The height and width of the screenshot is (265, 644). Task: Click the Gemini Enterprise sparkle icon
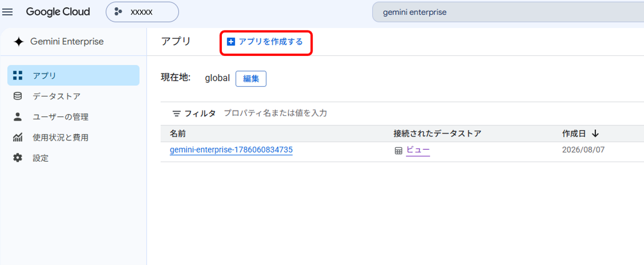click(18, 42)
